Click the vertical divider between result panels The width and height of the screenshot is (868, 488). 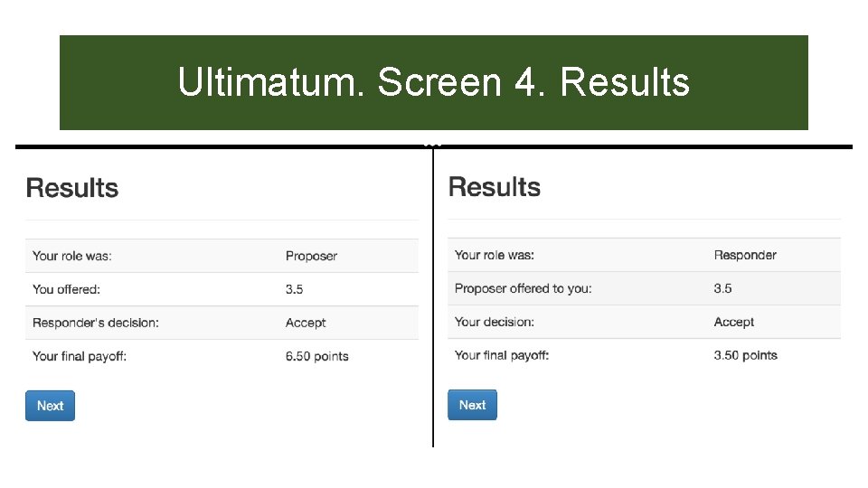[x=433, y=298]
